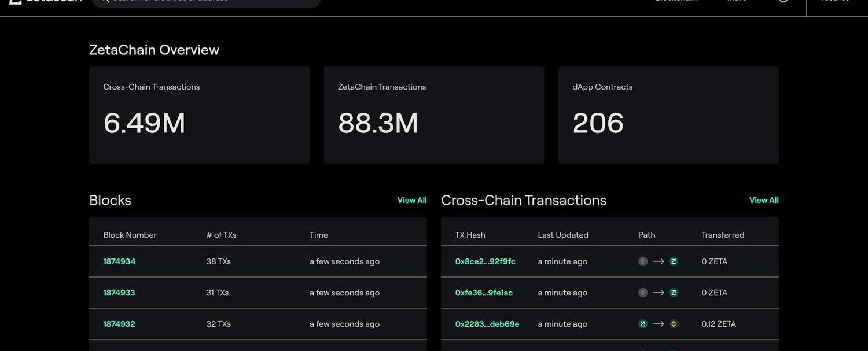The width and height of the screenshot is (868, 351).
Task: Select the Cross-Chain Transactions 6.49M card
Action: tap(199, 115)
